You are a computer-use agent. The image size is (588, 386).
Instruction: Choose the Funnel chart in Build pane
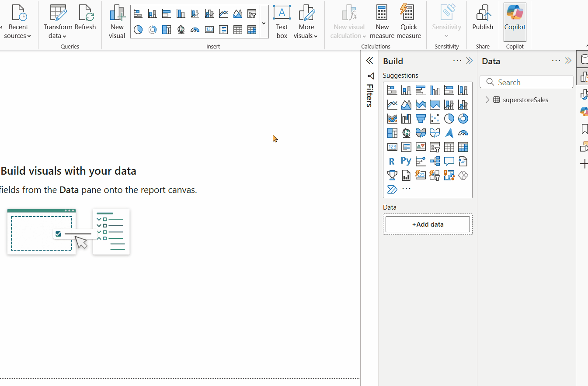(421, 118)
